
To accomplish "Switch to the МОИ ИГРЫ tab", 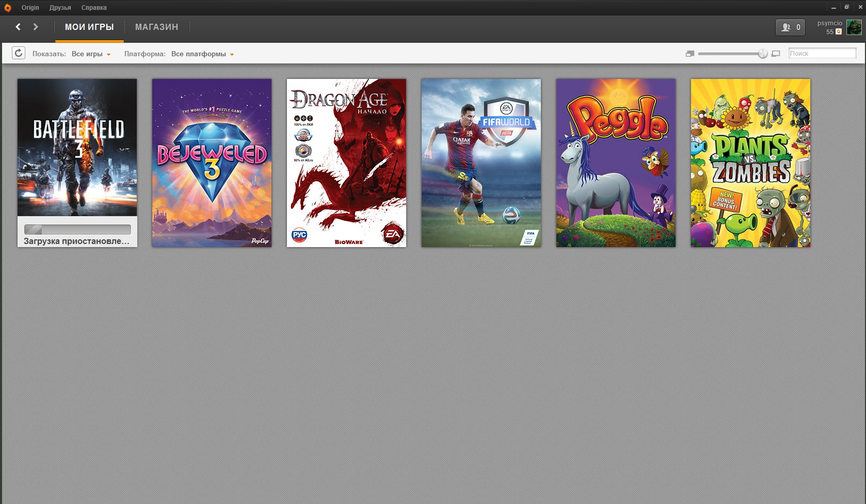I will click(89, 27).
